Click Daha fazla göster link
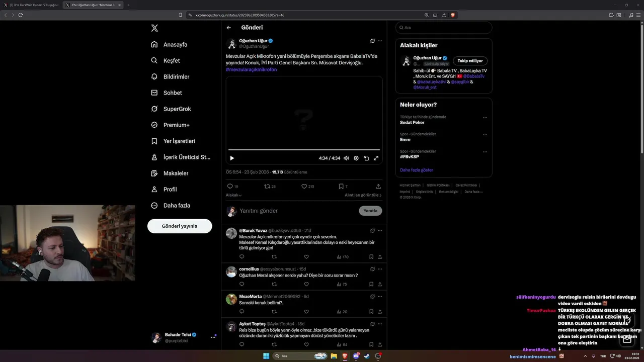 417,170
